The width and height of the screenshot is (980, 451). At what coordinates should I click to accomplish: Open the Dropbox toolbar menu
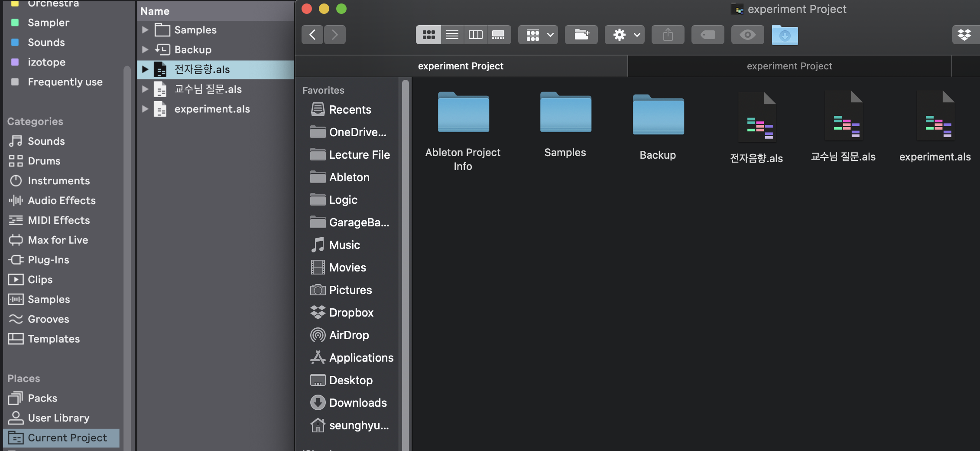965,35
